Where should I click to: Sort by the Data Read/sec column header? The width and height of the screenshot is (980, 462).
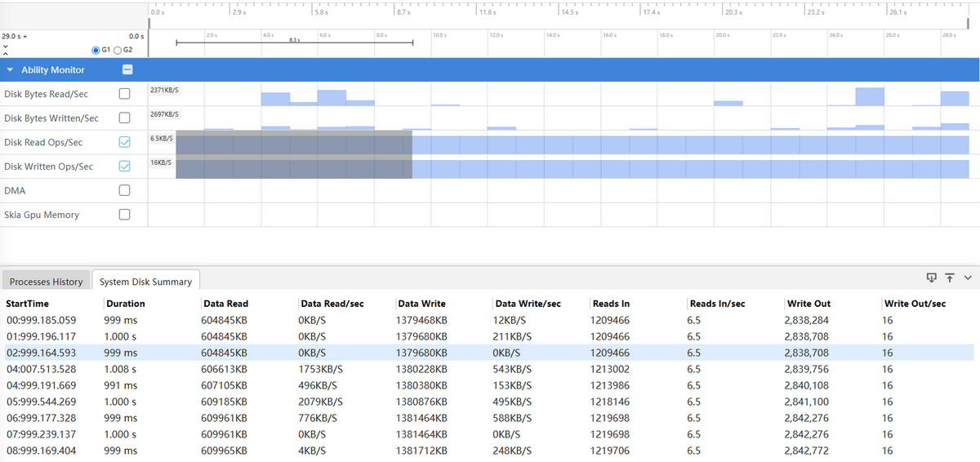pyautogui.click(x=332, y=304)
